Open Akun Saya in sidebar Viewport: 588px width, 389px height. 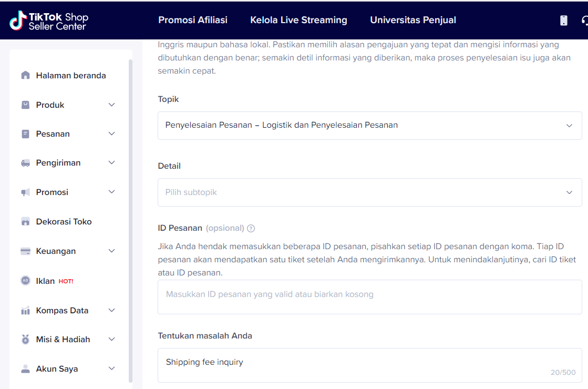pyautogui.click(x=68, y=368)
